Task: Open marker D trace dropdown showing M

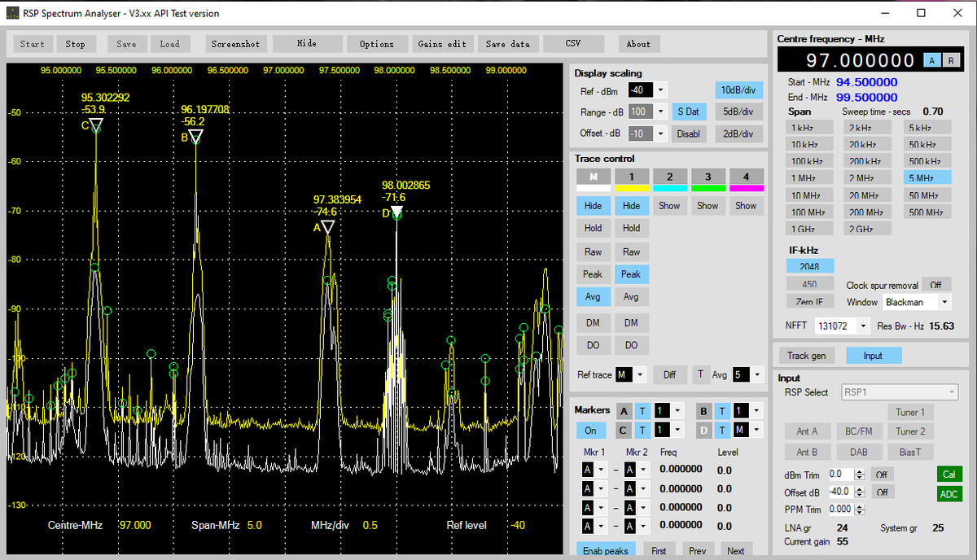Action: pos(756,430)
